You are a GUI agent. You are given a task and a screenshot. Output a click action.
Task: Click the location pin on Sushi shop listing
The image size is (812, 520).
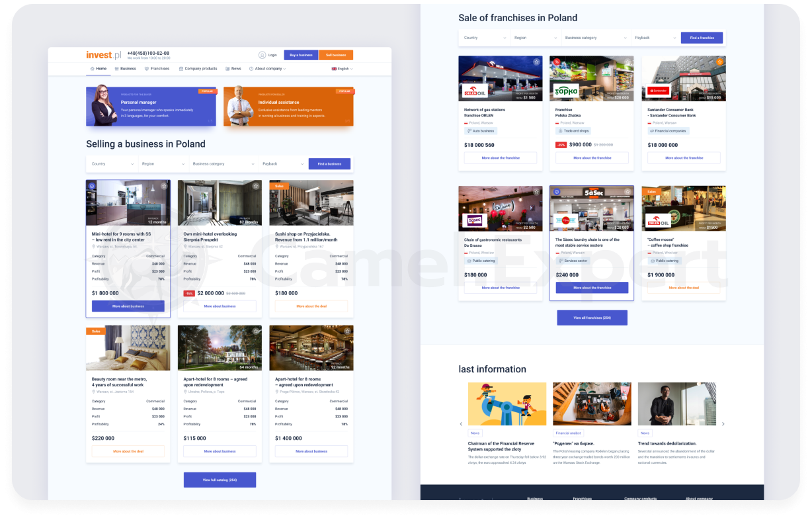click(278, 246)
